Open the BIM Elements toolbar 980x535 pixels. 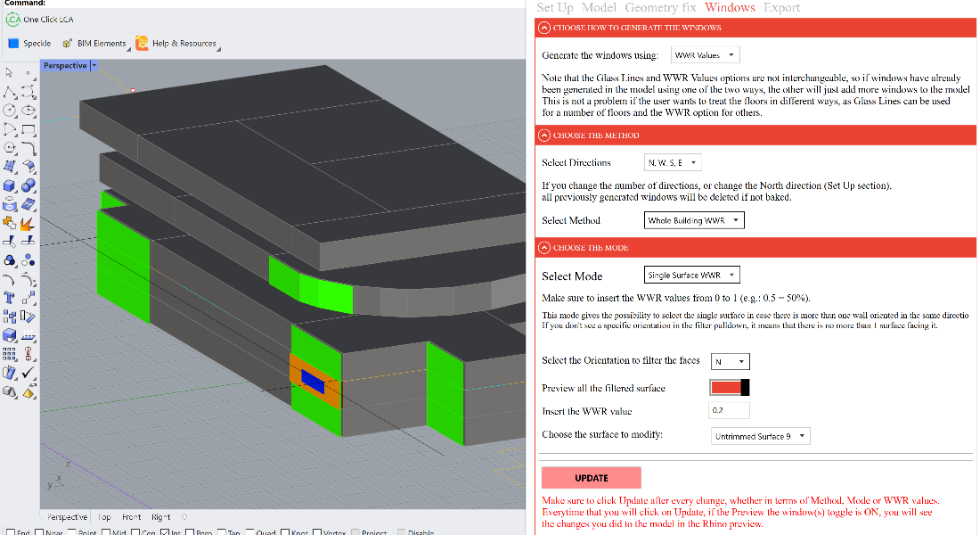(94, 43)
